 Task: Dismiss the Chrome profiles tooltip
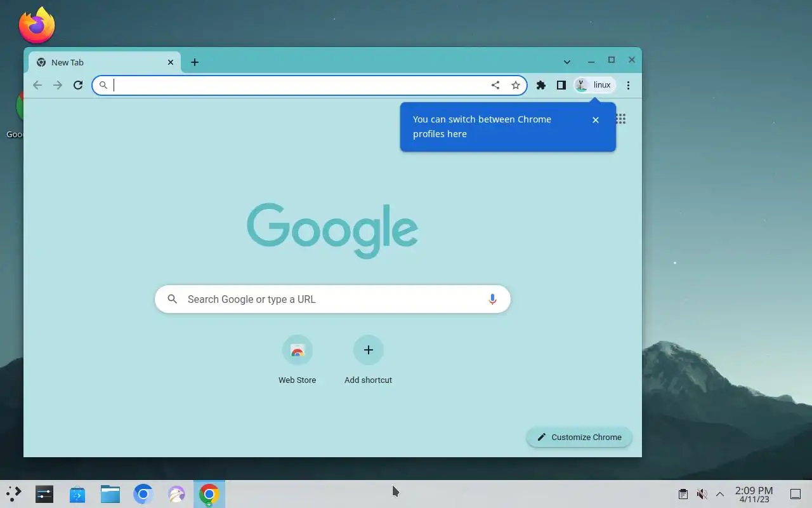(595, 120)
